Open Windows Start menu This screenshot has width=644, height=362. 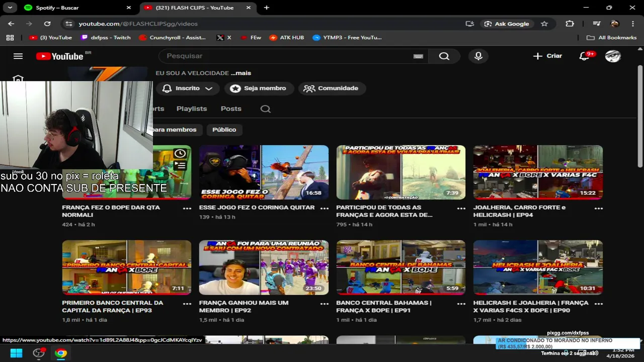[16, 353]
